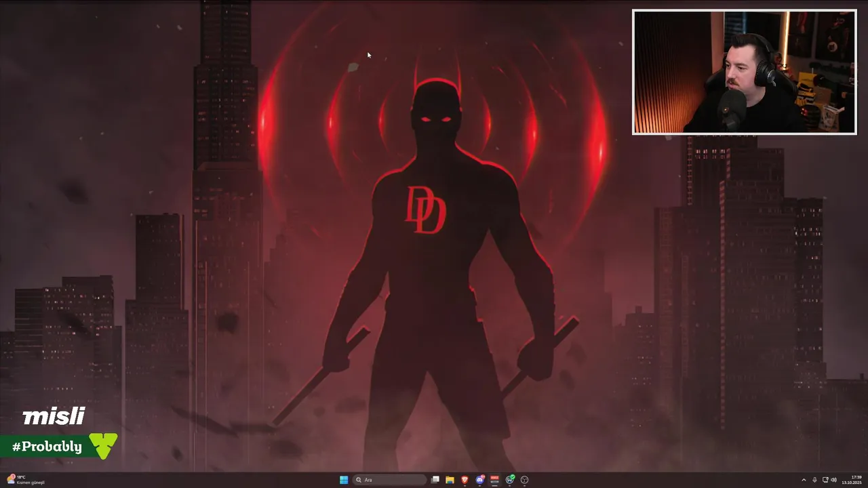Screen dimensions: 868x488
Task: Open the weather widget showing 18°C
Action: [26, 480]
